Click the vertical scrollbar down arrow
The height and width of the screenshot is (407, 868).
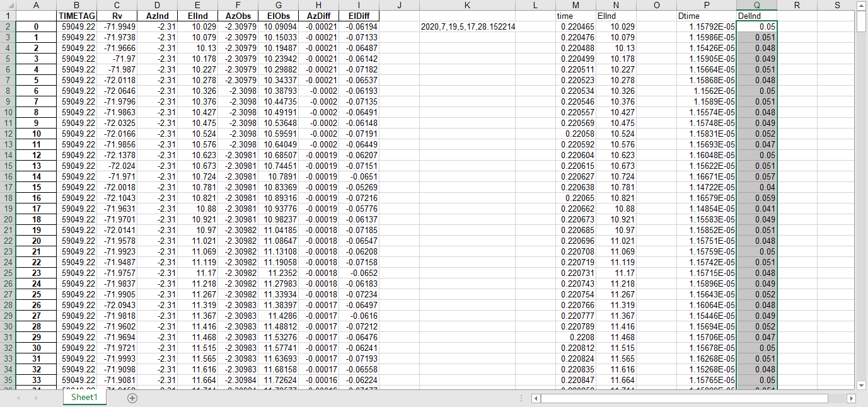861,385
